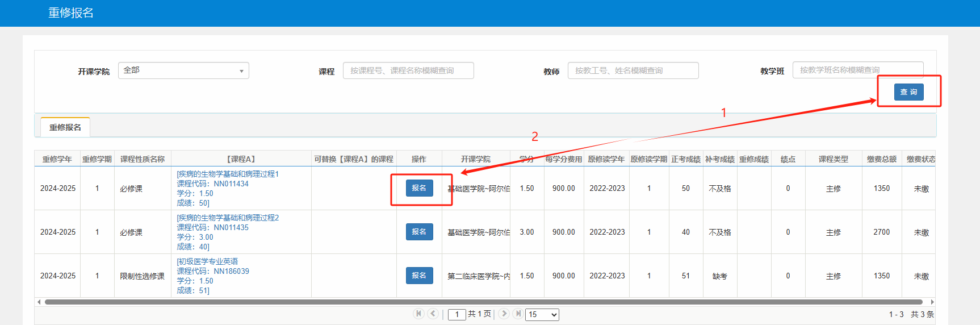This screenshot has width=980, height=325.
Task: Register for 初级医学专业英语 via 报名 button
Action: coord(419,276)
